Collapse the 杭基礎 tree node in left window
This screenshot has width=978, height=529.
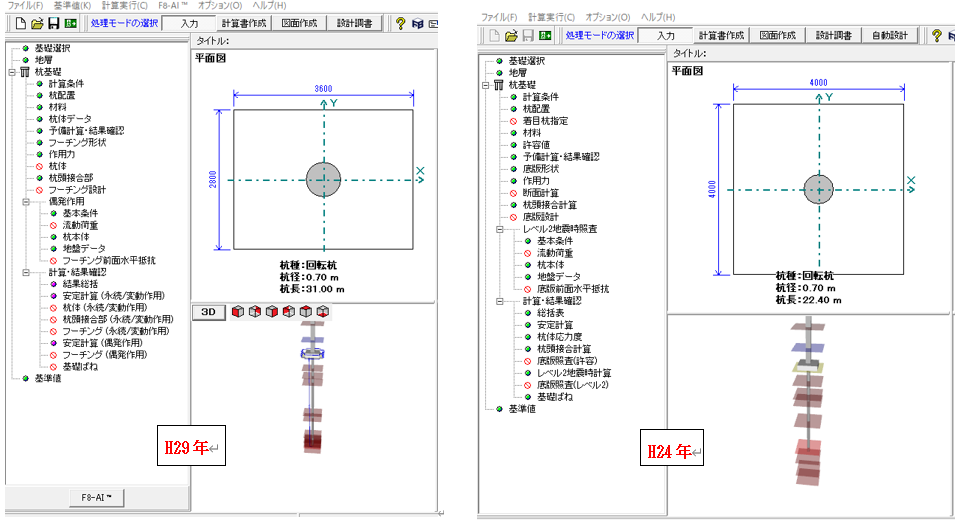pos(11,73)
